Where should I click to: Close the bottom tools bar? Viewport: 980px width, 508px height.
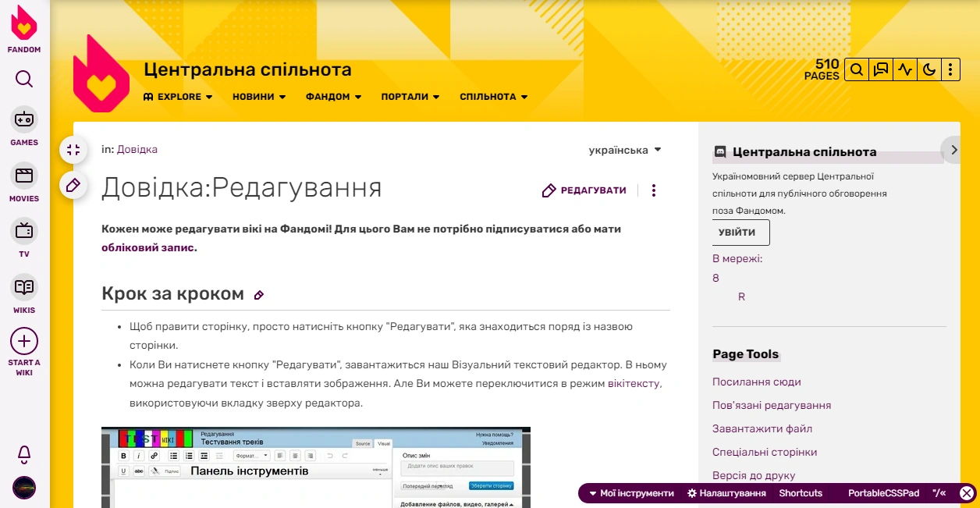[x=966, y=493]
